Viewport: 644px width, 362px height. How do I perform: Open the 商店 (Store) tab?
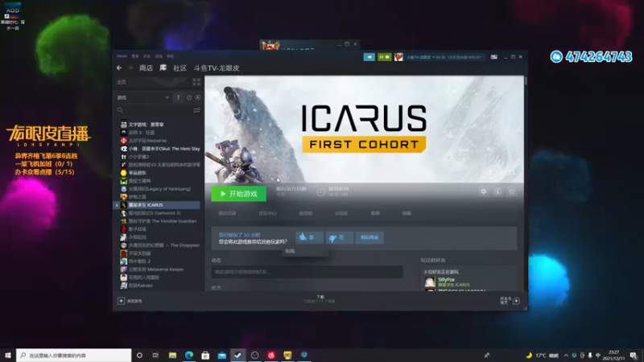pos(146,68)
